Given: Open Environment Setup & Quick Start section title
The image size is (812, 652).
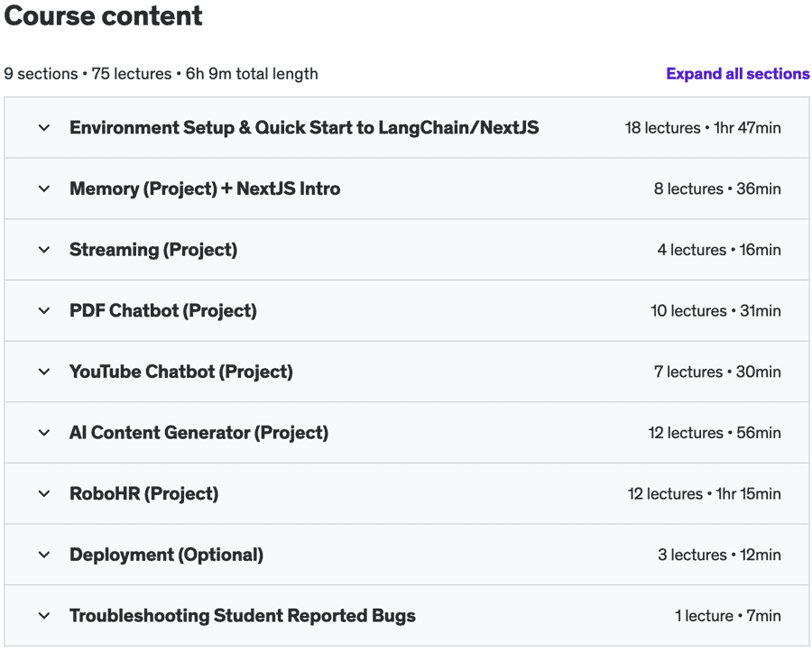Looking at the screenshot, I should click(304, 128).
